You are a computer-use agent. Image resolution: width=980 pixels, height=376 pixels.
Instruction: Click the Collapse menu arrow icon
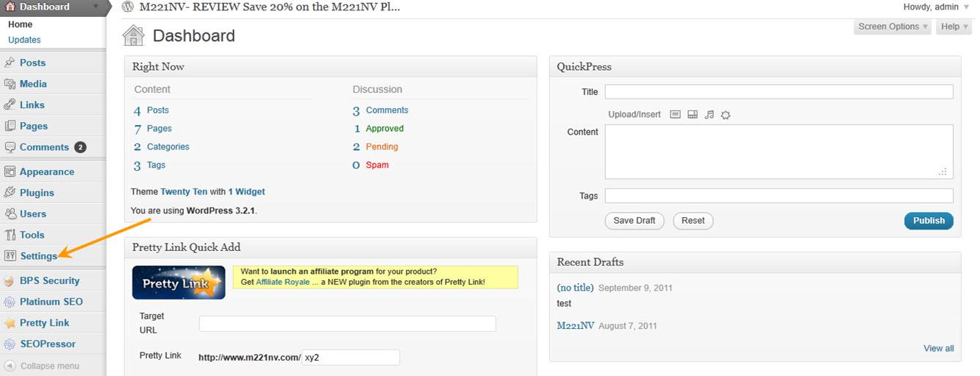tap(10, 366)
